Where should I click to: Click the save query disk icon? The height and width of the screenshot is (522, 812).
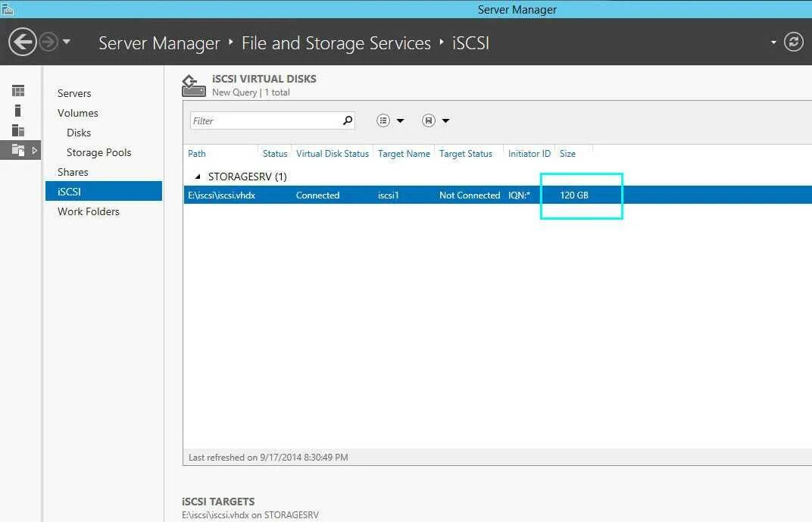point(429,120)
